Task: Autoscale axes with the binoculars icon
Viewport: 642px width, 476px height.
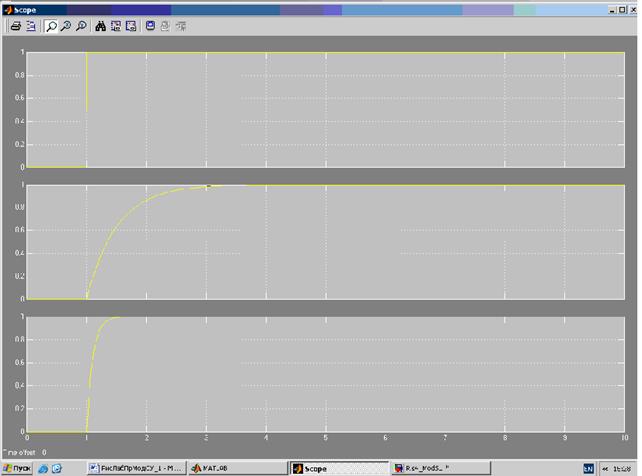Action: (x=100, y=26)
